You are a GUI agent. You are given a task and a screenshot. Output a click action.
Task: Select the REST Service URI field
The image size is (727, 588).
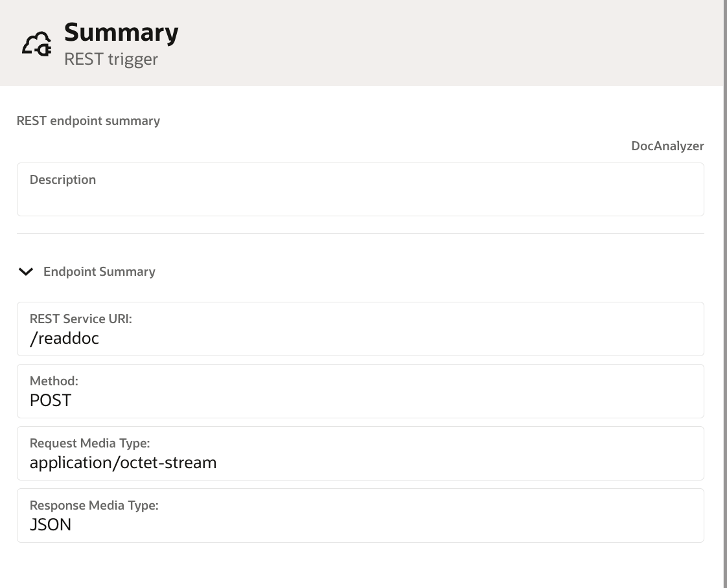(x=360, y=329)
